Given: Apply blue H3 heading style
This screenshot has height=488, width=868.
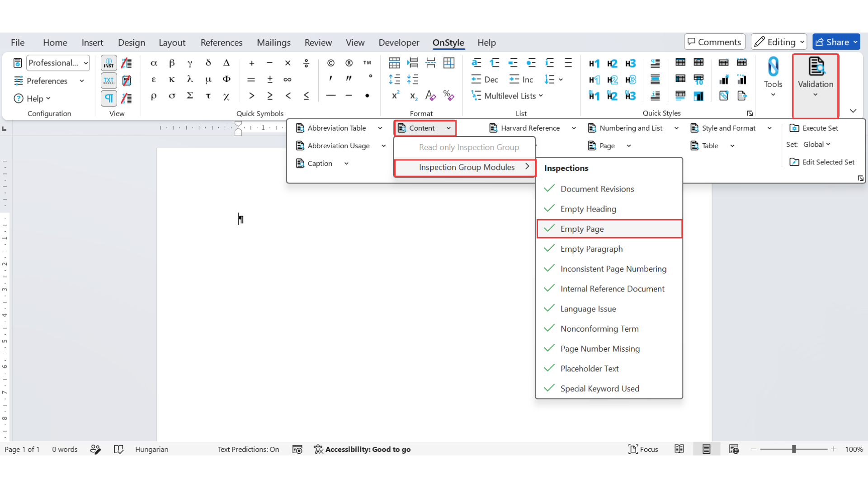Looking at the screenshot, I should point(630,63).
